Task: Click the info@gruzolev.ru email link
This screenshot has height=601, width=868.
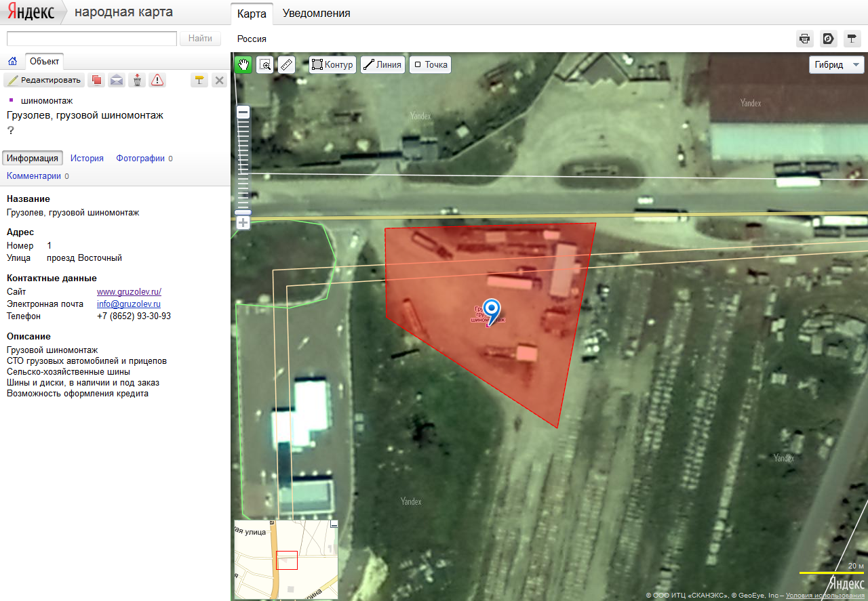Action: (129, 304)
